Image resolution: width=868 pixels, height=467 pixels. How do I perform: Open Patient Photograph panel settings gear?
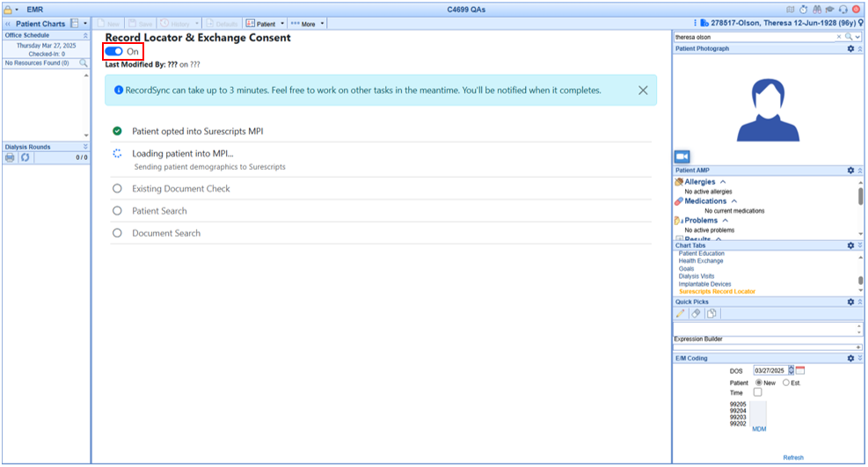click(850, 48)
